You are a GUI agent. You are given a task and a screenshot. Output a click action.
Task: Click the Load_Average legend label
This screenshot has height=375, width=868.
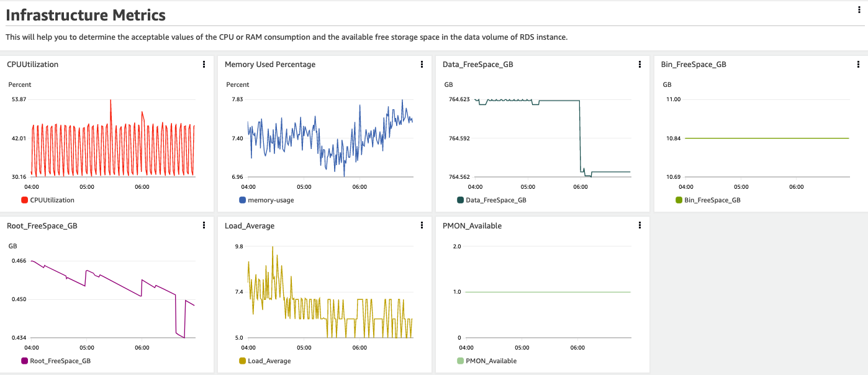(269, 361)
